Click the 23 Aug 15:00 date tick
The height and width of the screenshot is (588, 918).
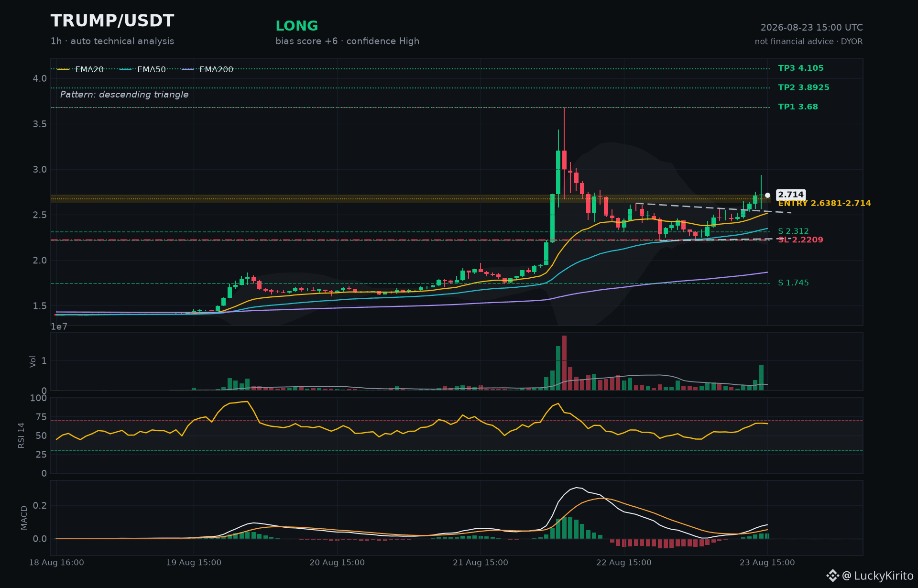click(767, 563)
